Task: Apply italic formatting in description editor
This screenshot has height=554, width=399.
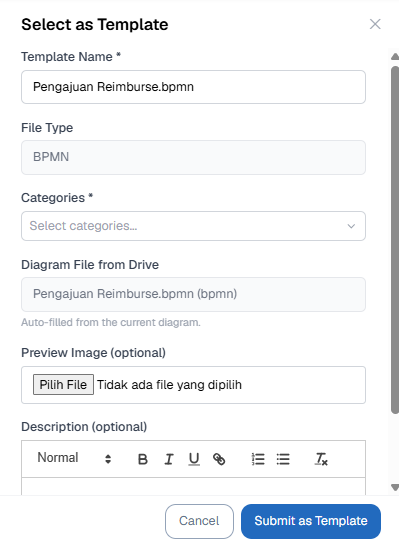Action: [x=169, y=459]
